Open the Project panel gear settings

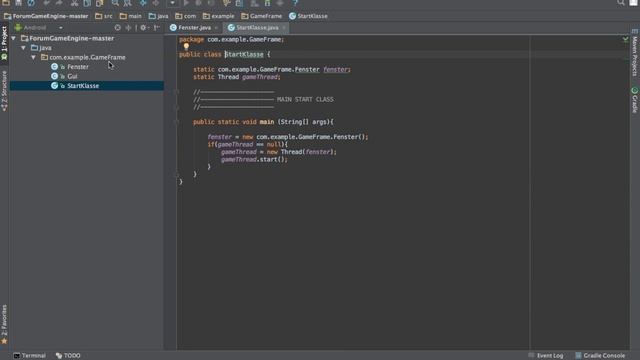pos(143,28)
